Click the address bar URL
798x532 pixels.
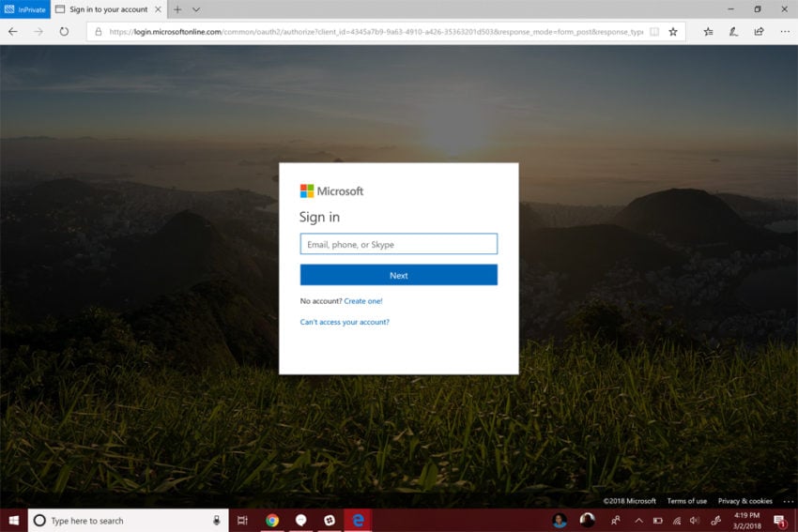coord(376,32)
